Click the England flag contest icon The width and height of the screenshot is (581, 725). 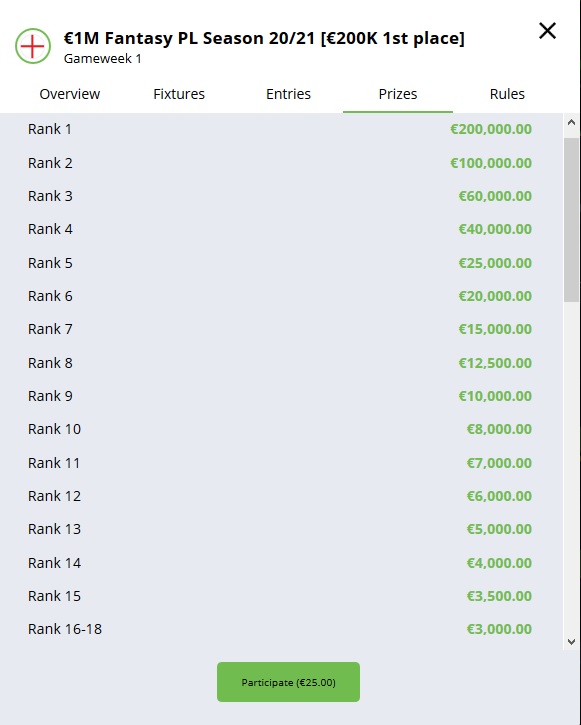point(33,46)
